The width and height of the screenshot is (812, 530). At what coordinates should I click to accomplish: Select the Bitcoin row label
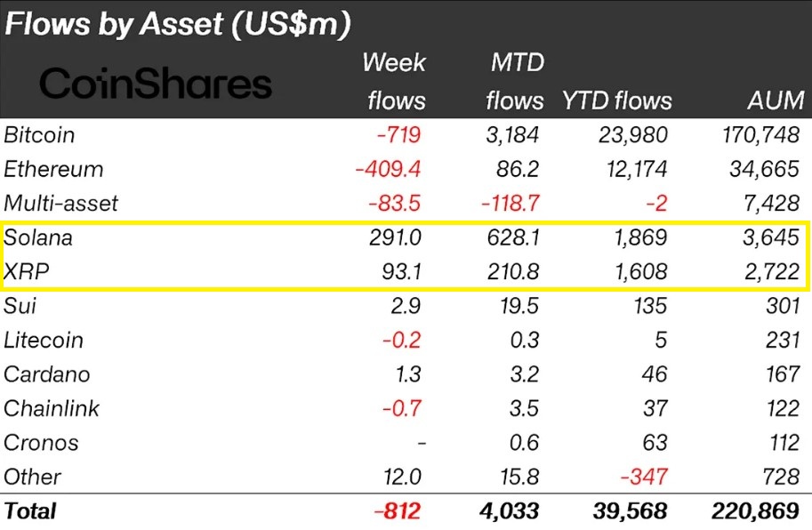pyautogui.click(x=40, y=135)
